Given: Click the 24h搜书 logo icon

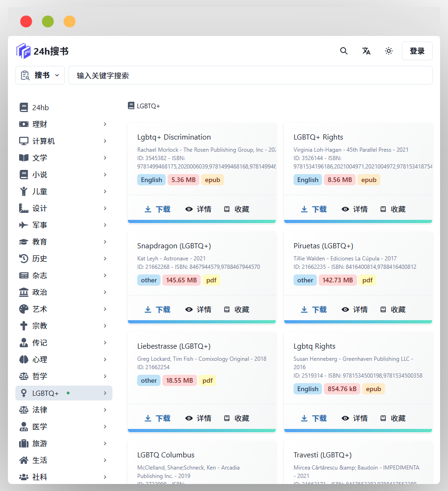Looking at the screenshot, I should [x=23, y=51].
